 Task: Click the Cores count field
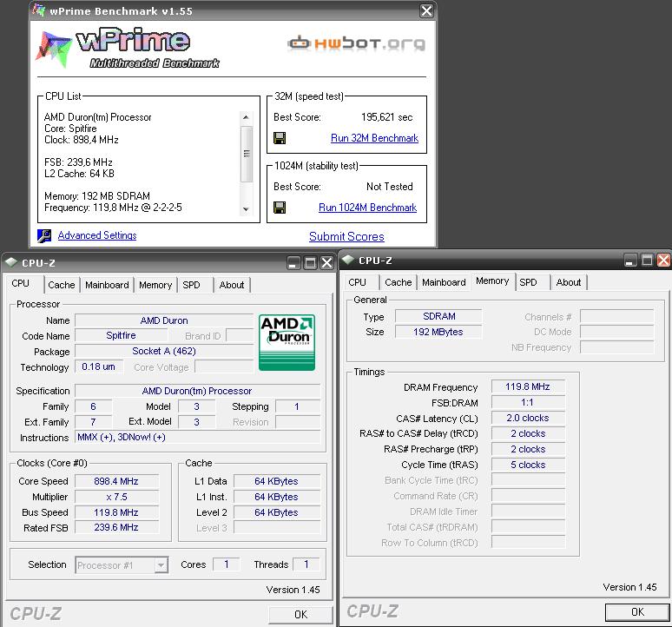click(x=227, y=564)
